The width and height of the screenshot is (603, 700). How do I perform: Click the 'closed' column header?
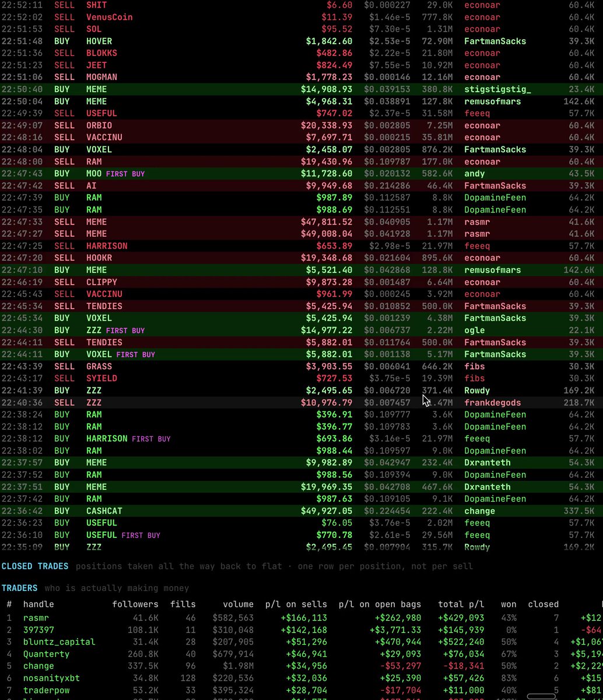544,604
